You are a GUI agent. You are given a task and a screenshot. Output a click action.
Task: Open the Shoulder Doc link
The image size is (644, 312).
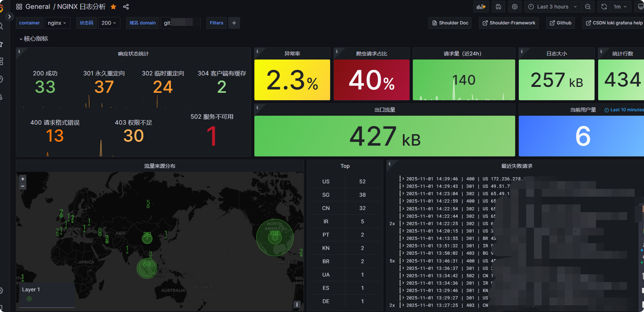pyautogui.click(x=450, y=23)
